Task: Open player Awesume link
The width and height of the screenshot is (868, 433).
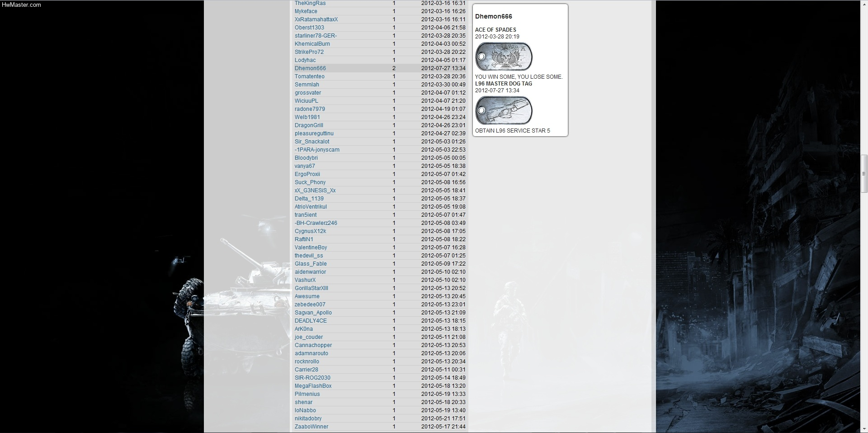Action: pyautogui.click(x=307, y=296)
